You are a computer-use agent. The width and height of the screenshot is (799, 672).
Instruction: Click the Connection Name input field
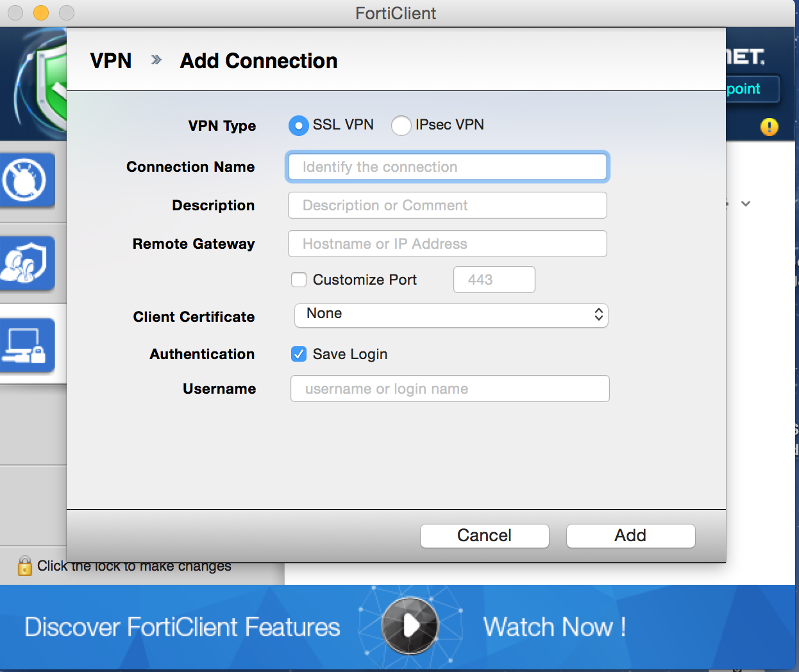point(447,167)
